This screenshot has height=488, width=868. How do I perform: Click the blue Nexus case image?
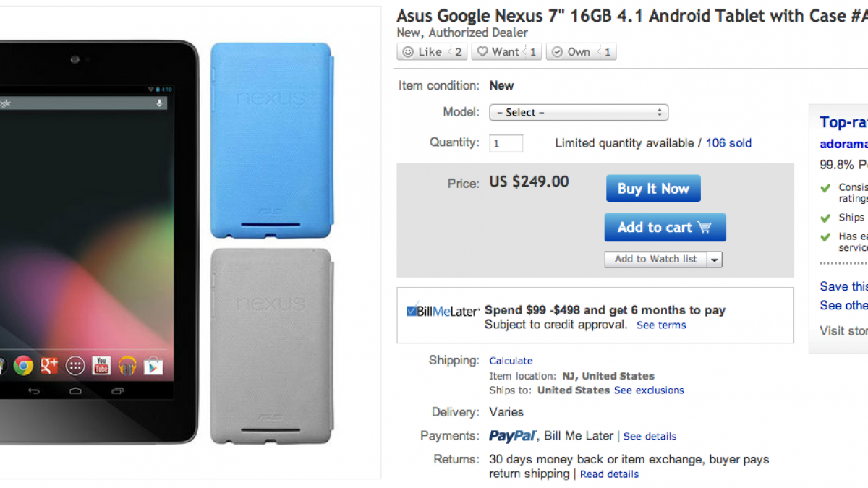271,140
